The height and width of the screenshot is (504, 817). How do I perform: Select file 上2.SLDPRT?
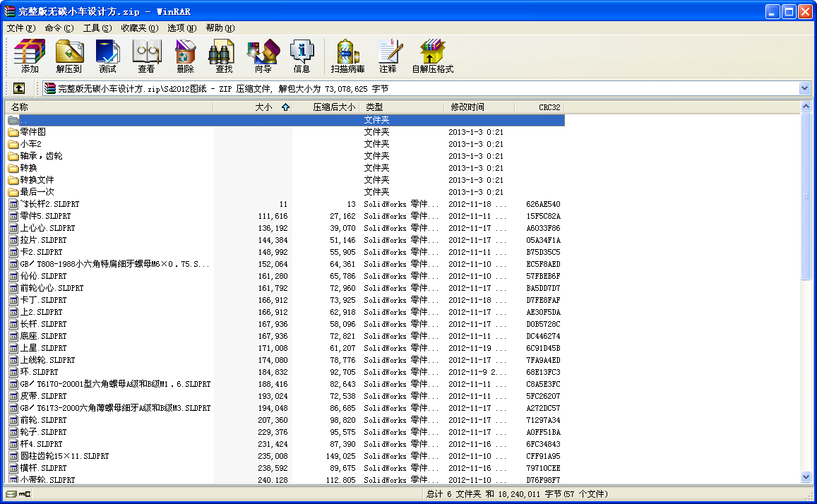tap(285, 312)
